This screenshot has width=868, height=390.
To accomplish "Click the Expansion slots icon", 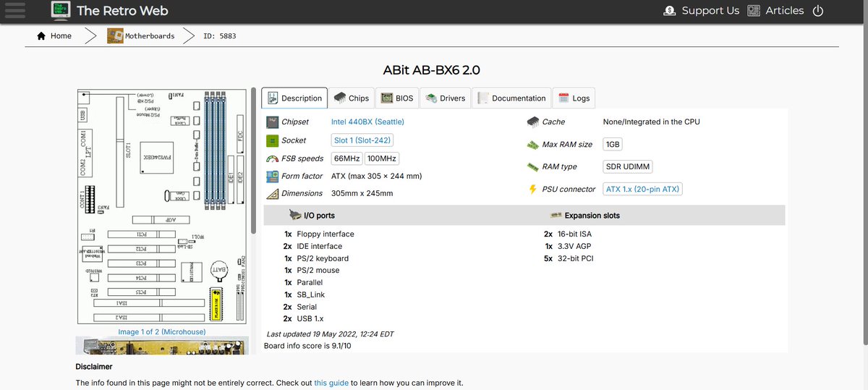I will pyautogui.click(x=556, y=215).
